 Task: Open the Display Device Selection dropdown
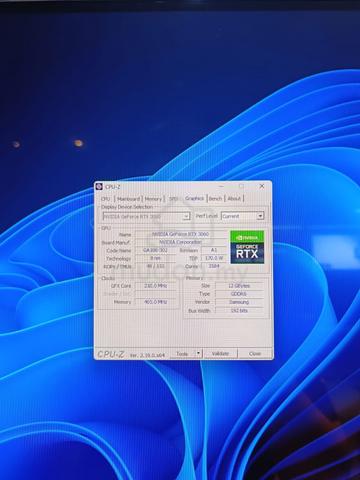(146, 216)
